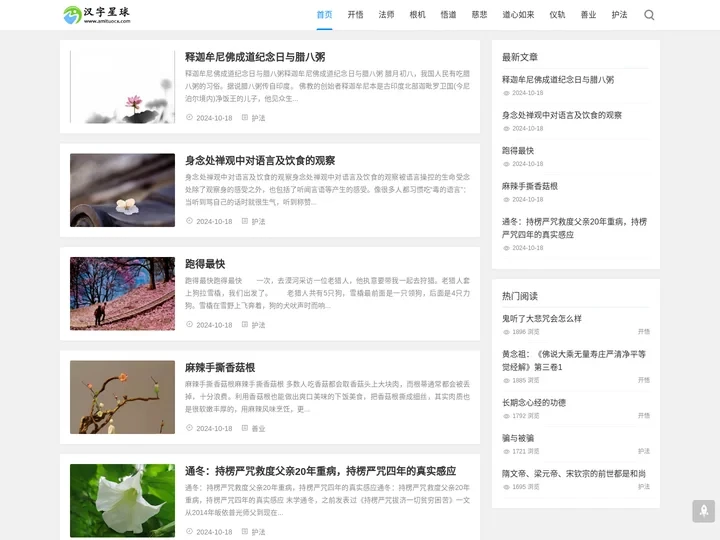The width and height of the screenshot is (720, 540).
Task: Click the category icon beside 善业 tag
Action: (x=244, y=428)
